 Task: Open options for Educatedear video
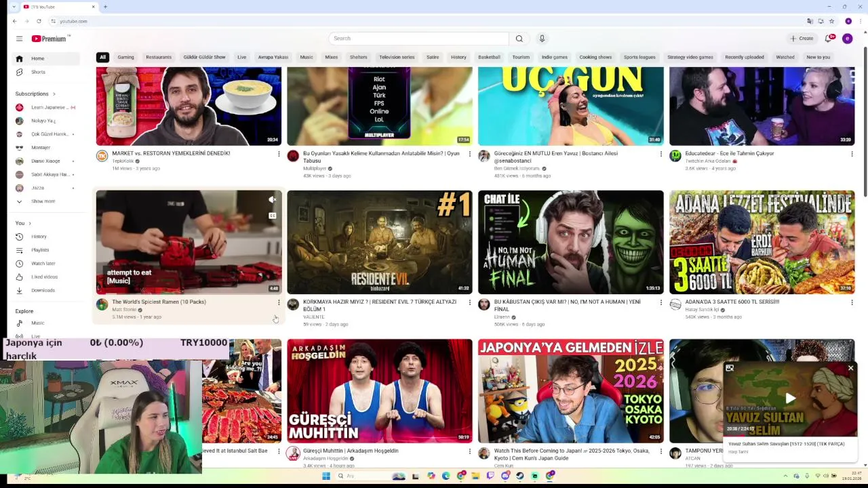pos(852,154)
